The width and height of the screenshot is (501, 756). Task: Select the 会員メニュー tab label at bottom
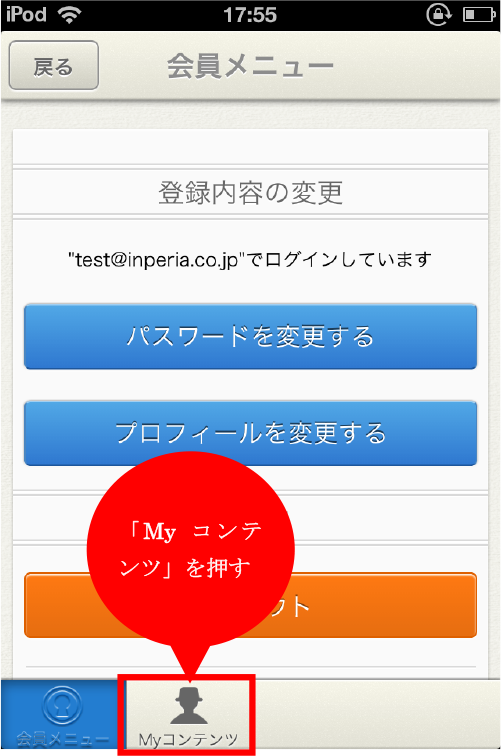coord(62,739)
